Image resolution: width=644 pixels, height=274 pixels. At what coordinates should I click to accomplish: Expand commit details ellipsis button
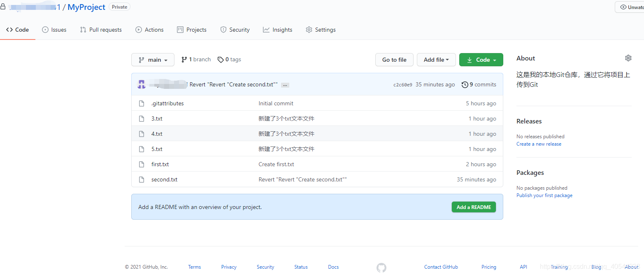[x=285, y=85]
